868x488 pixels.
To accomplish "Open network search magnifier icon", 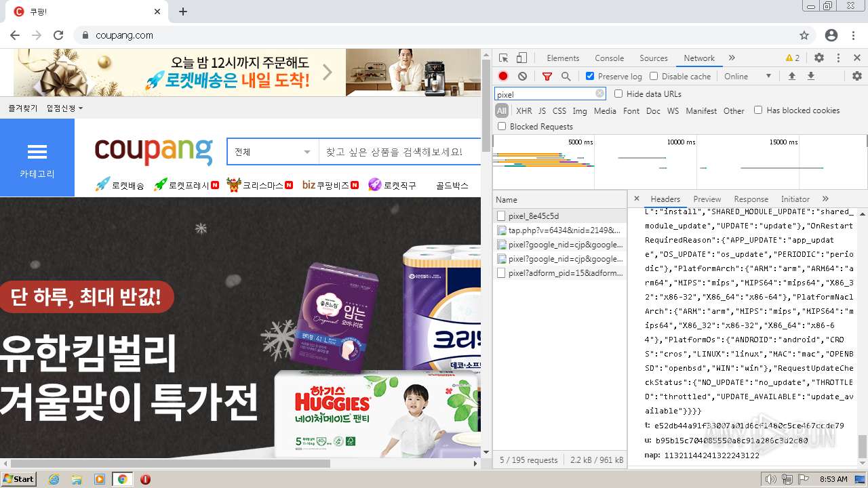I will coord(566,77).
